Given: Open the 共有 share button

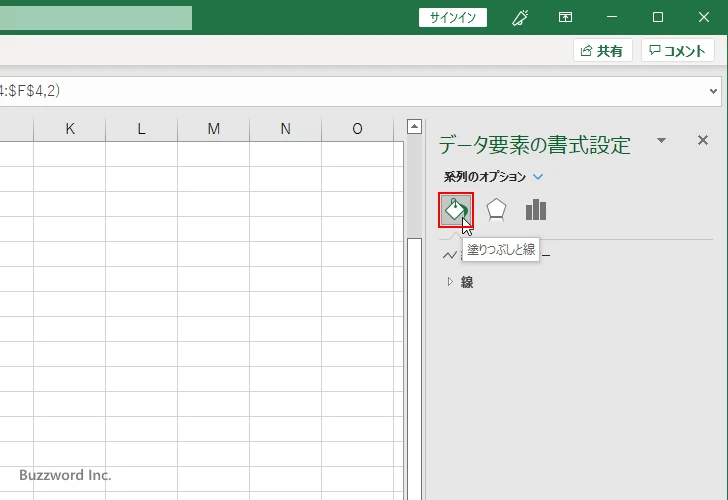Looking at the screenshot, I should [x=603, y=51].
